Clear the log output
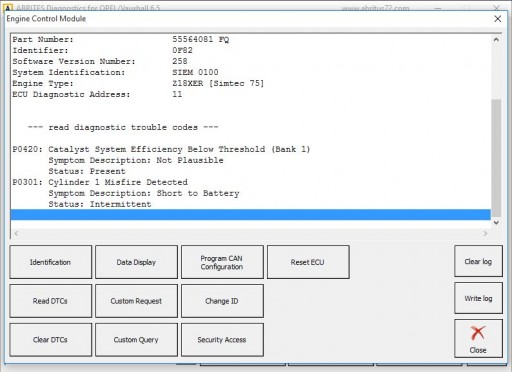 click(478, 261)
